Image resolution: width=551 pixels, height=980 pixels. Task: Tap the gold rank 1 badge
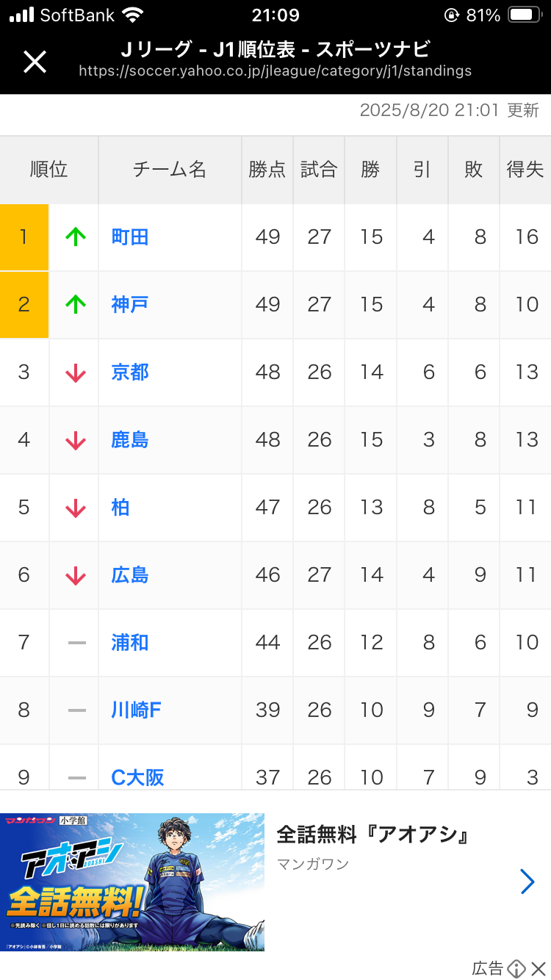pyautogui.click(x=24, y=237)
